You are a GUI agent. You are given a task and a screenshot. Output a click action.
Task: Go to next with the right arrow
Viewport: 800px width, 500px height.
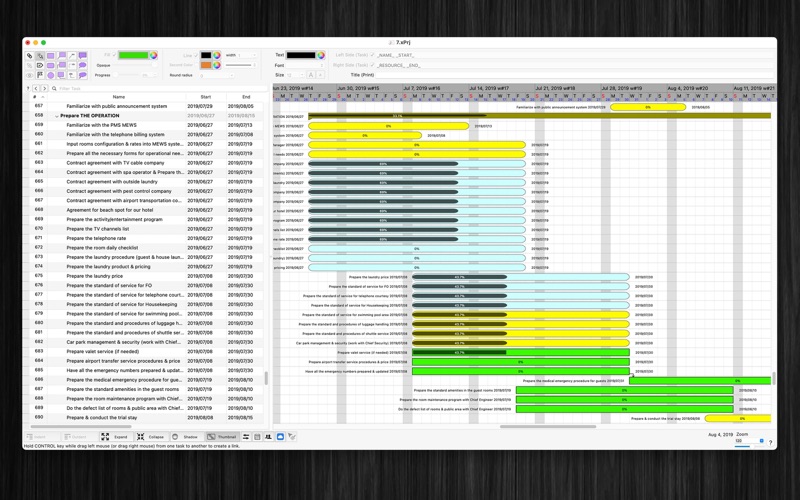tap(44, 88)
